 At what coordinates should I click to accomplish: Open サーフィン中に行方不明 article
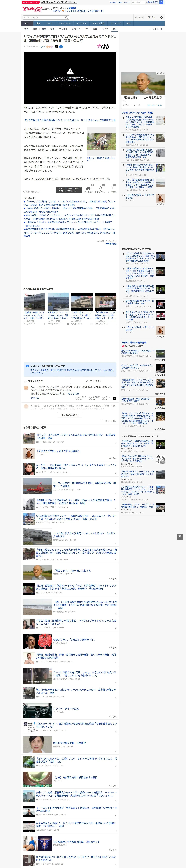84,484
